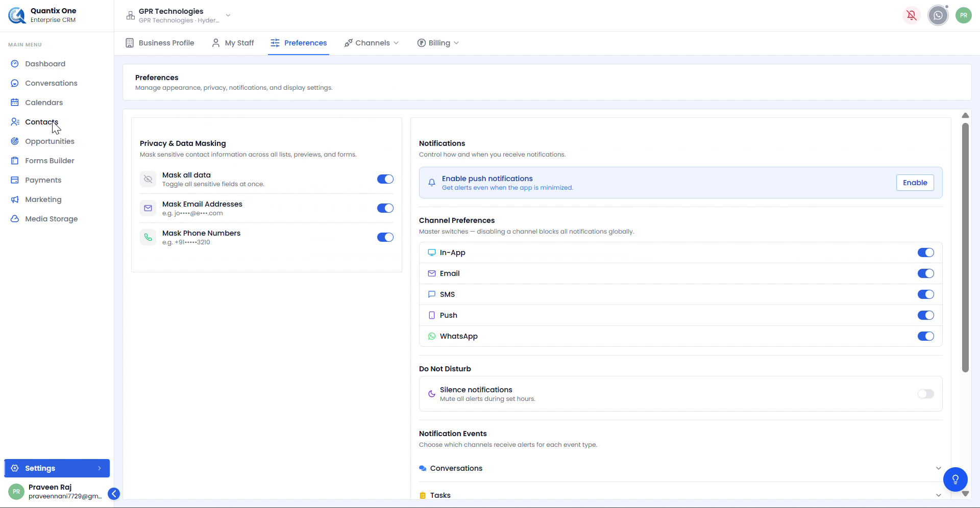The width and height of the screenshot is (980, 508).
Task: Open the Billing tab dropdown
Action: click(438, 43)
